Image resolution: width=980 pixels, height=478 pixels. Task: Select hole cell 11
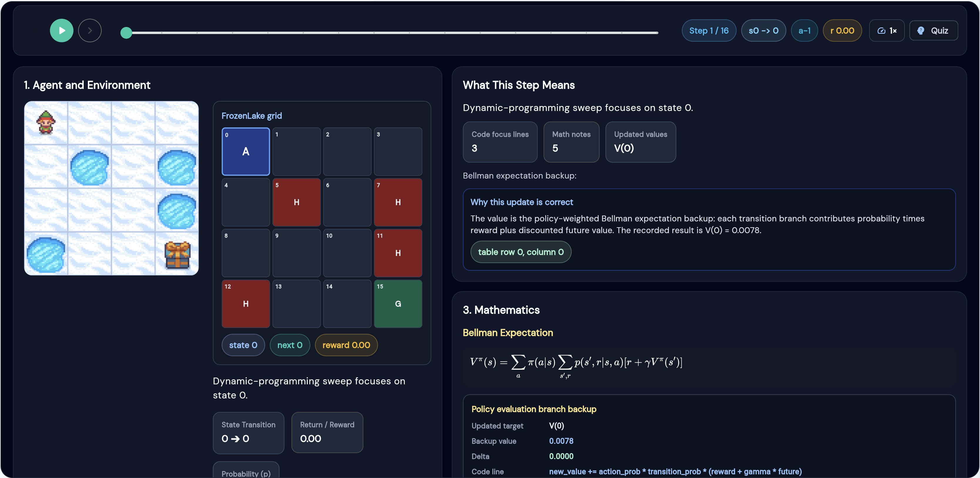click(398, 253)
